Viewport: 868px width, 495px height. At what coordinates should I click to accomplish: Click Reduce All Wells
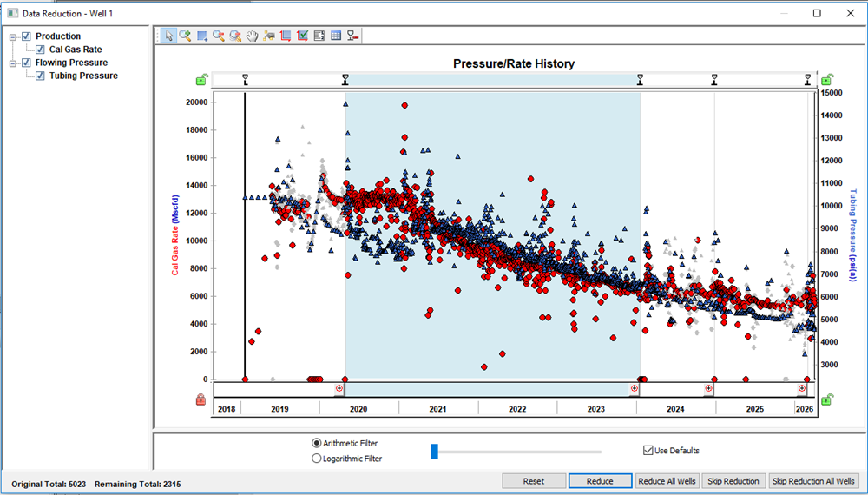[667, 481]
